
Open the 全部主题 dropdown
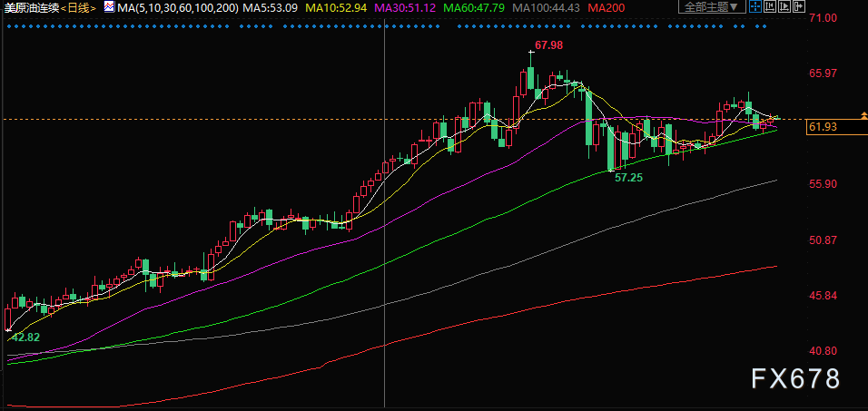[712, 6]
